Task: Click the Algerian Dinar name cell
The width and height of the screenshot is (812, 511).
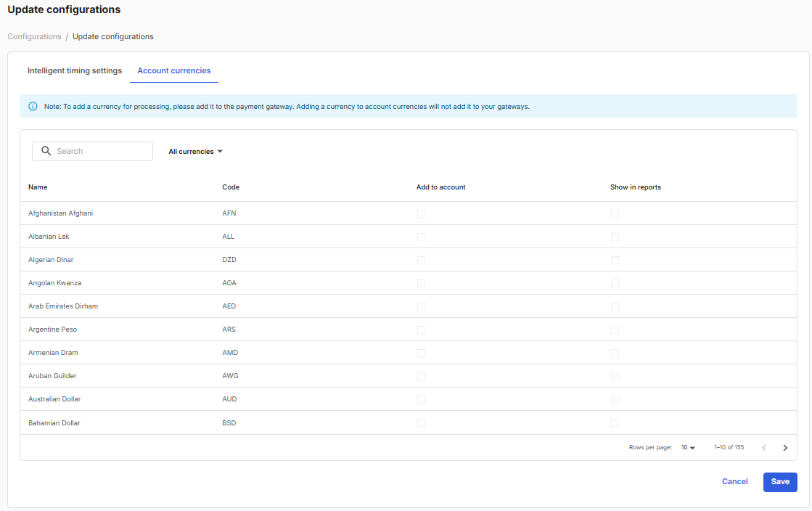Action: pyautogui.click(x=51, y=260)
